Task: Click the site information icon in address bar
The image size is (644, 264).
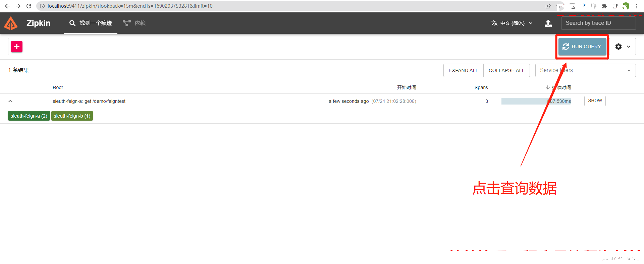Action: pos(42,6)
